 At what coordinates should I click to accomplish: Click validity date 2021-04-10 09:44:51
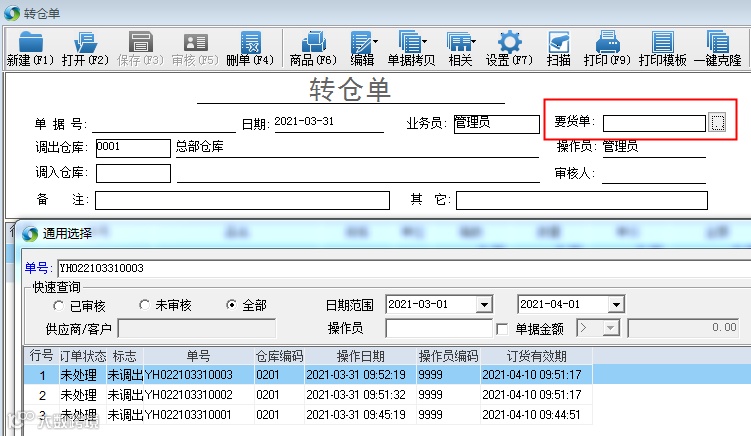tap(532, 415)
